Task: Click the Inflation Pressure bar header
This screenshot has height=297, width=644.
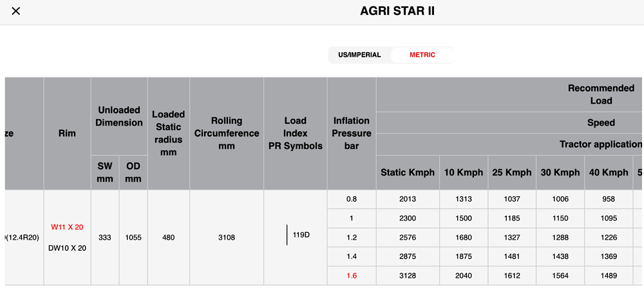Action: click(x=351, y=133)
